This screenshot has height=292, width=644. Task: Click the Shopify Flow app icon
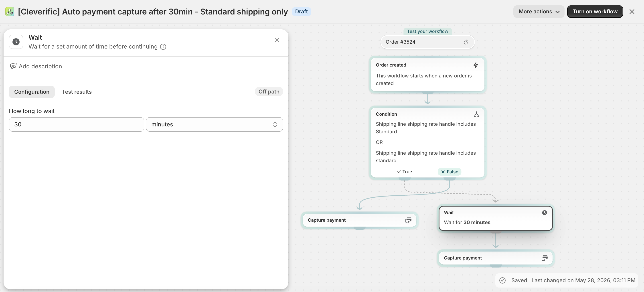click(x=10, y=12)
